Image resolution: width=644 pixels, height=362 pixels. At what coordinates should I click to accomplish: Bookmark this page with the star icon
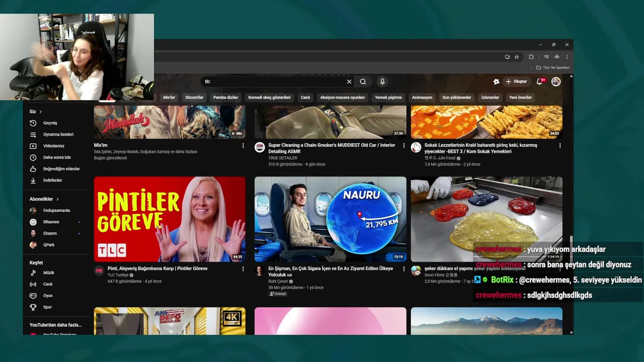point(517,57)
